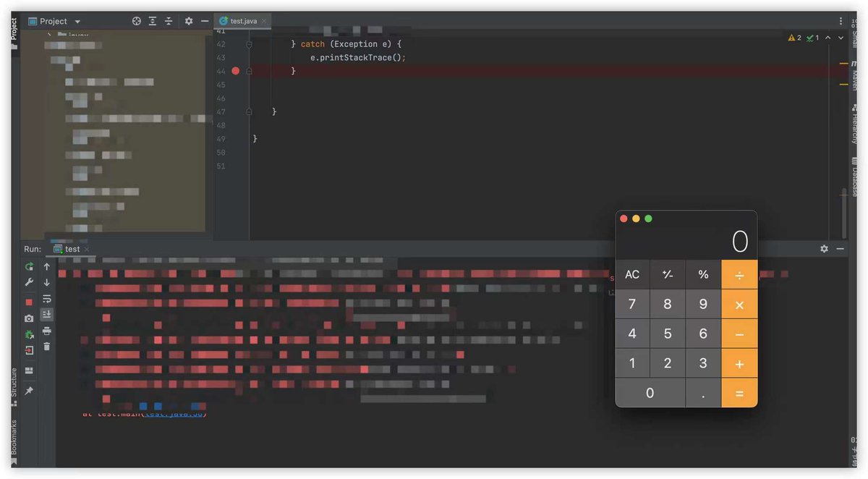This screenshot has width=868, height=479.
Task: Open the Database tool window stripe
Action: pyautogui.click(x=854, y=177)
